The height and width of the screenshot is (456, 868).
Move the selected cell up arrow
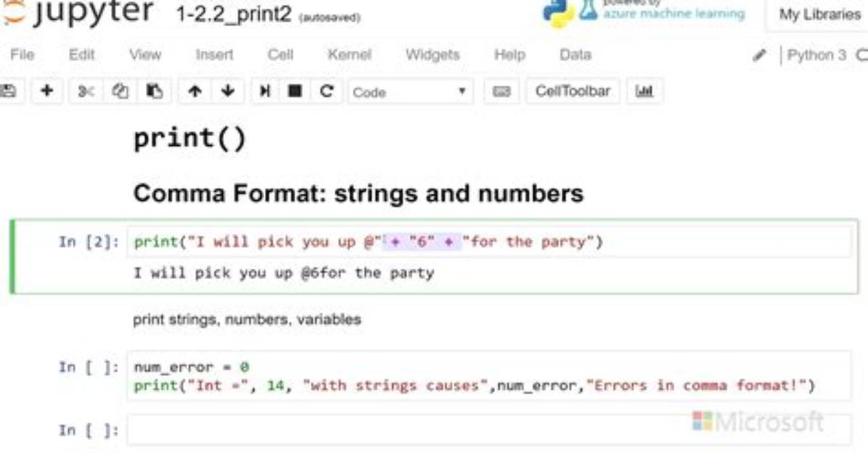pos(195,91)
